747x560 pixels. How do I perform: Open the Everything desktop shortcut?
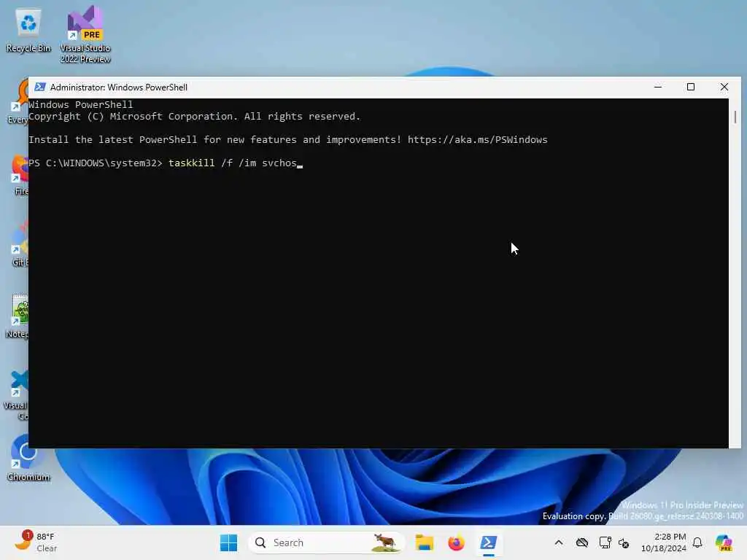[x=18, y=102]
